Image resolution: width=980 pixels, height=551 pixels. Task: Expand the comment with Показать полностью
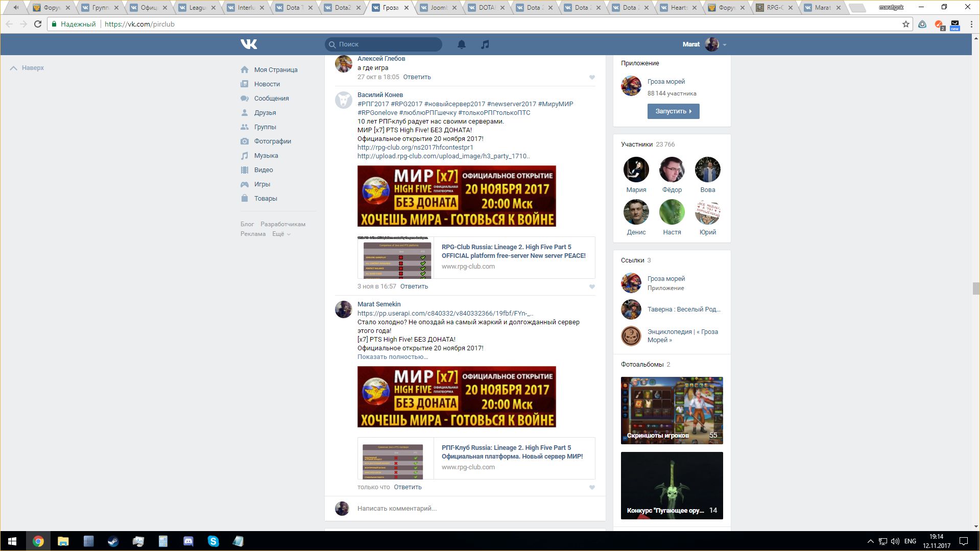393,357
